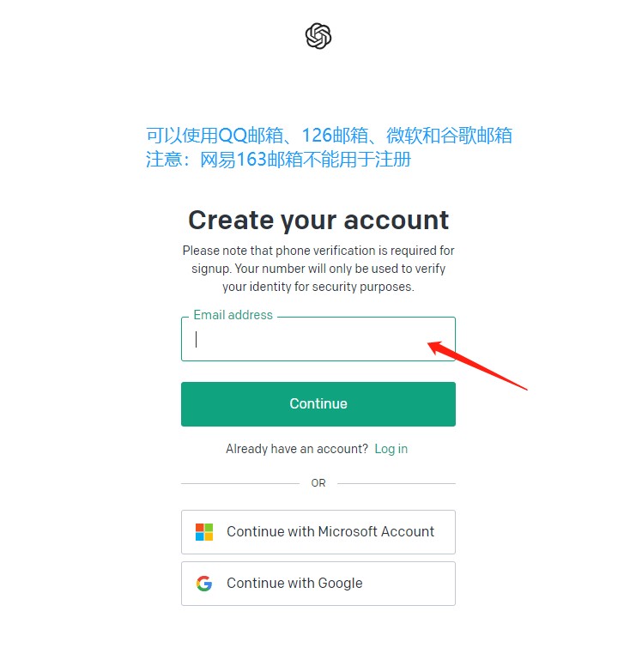This screenshot has height=672, width=636.
Task: Click the Create your account heading
Action: 318,221
